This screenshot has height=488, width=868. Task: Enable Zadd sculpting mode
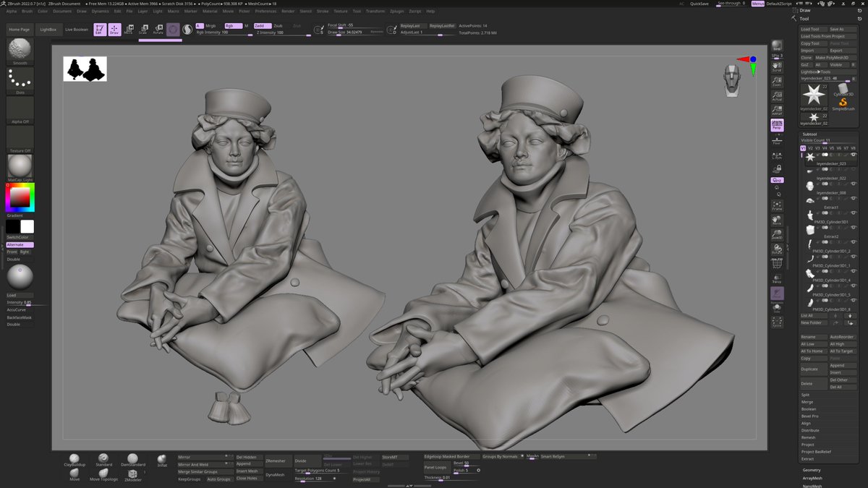[x=263, y=25]
